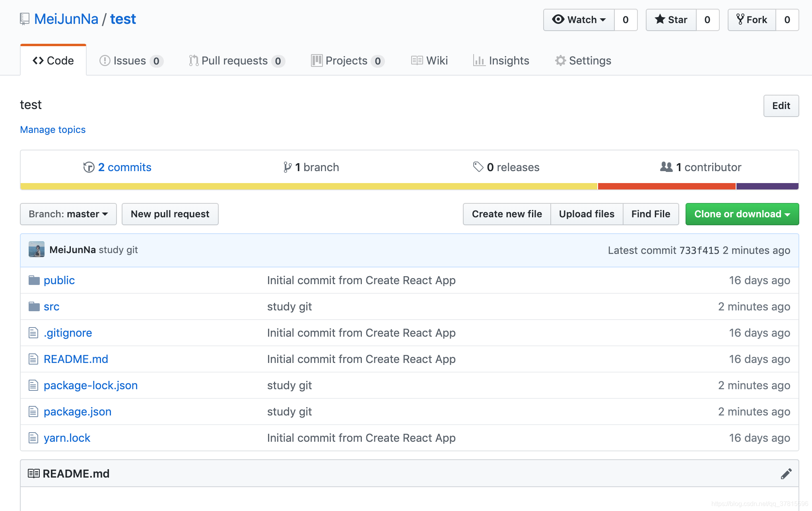Viewport: 812px width, 511px height.
Task: Click New pull request button
Action: pyautogui.click(x=170, y=214)
